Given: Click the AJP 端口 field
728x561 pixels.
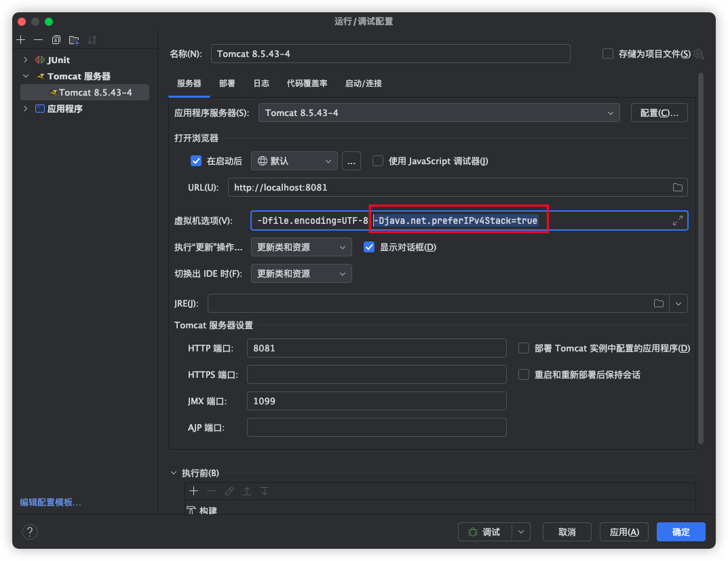Looking at the screenshot, I should coord(377,427).
